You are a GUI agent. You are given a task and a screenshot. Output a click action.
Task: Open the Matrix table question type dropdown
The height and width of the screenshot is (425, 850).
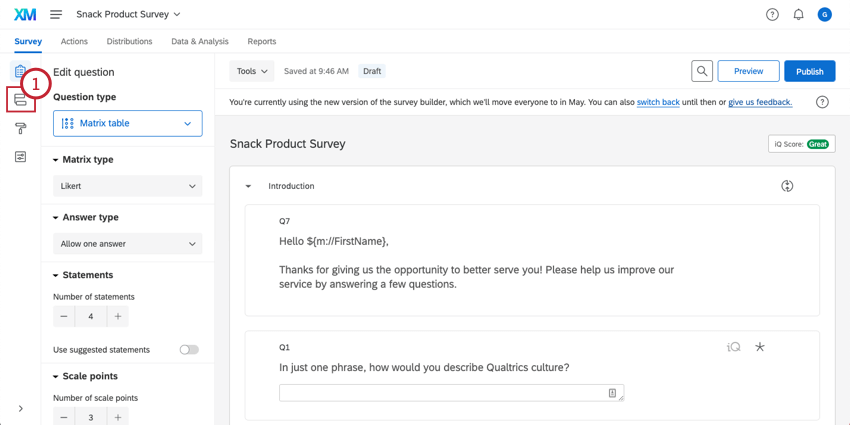(127, 123)
